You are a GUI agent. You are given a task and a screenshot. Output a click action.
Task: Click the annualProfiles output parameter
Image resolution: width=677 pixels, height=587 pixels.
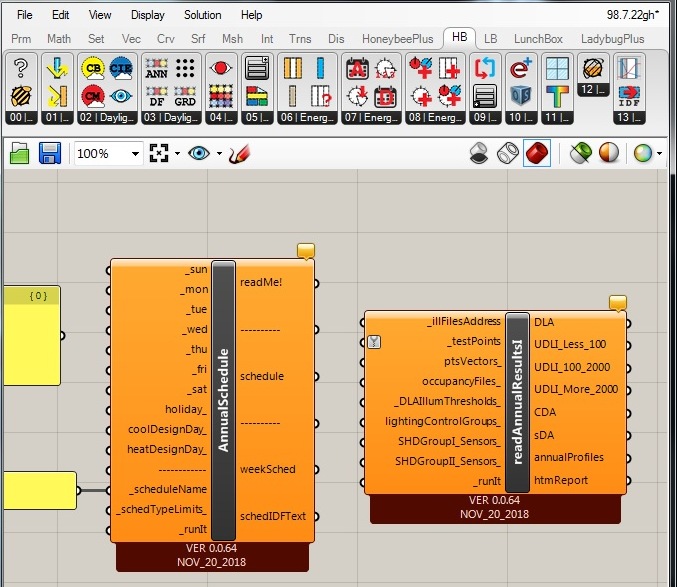569,457
